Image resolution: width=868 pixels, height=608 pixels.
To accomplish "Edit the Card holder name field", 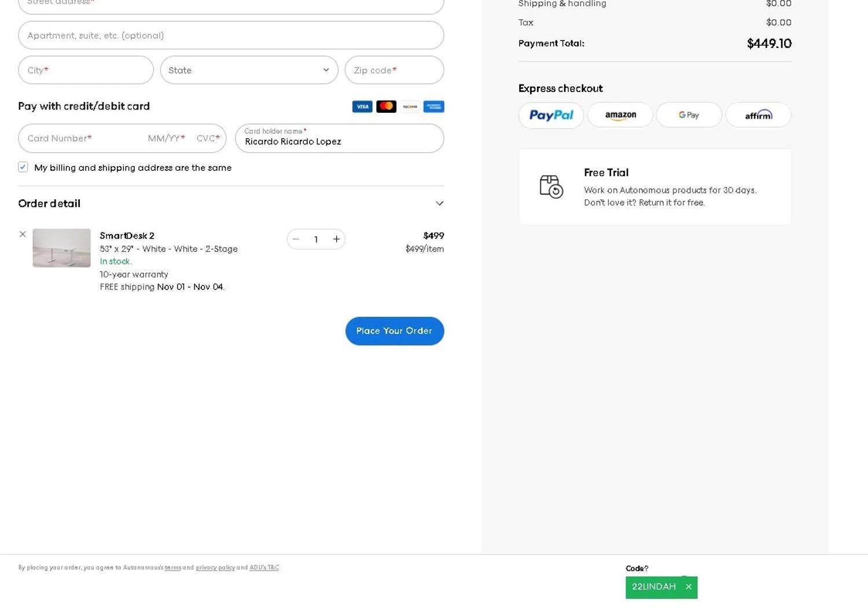I will (340, 138).
